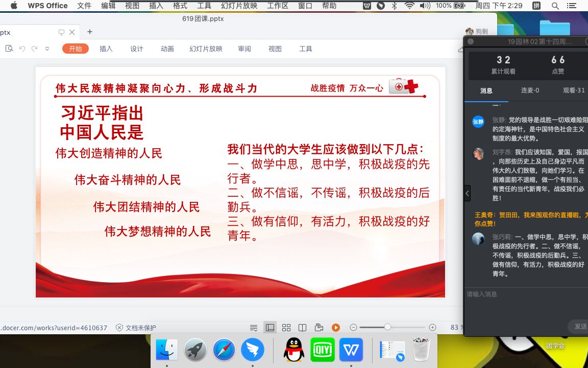Toggle the Chinese input method indicator
The image size is (588, 368).
pos(536,6)
